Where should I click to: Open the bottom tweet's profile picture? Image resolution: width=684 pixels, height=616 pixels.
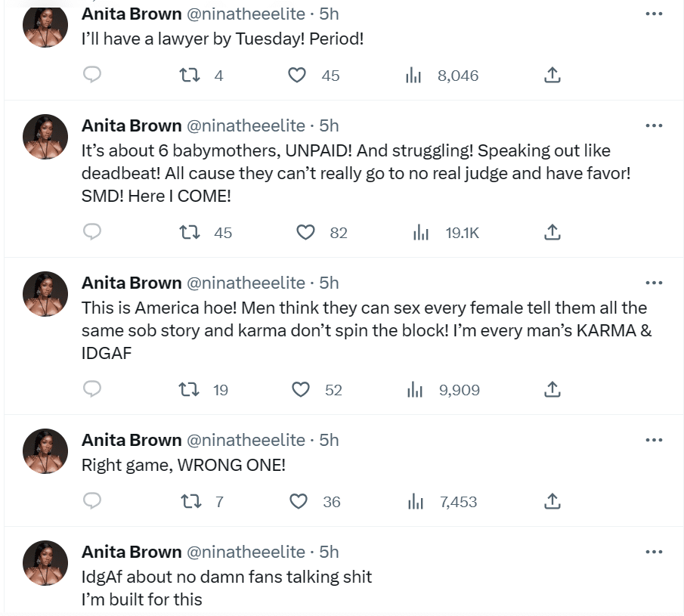tap(45, 563)
